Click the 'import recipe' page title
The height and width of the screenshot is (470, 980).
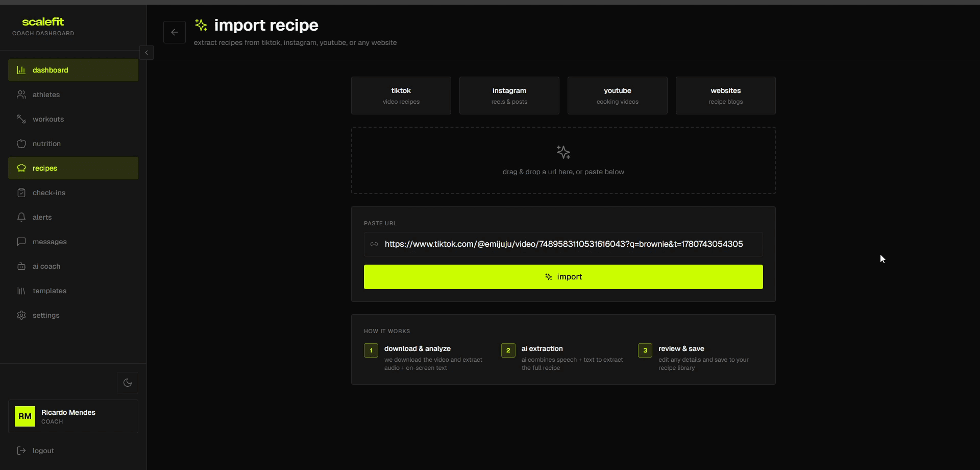[266, 25]
